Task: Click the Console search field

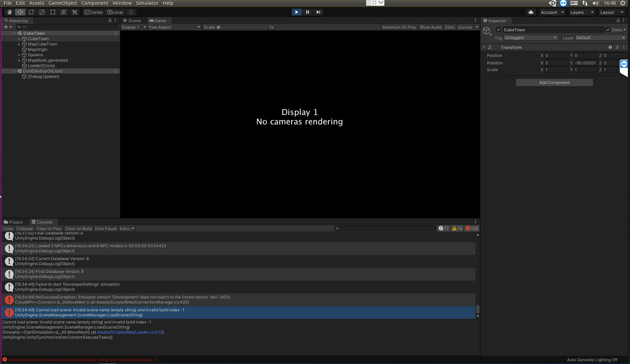Action: (385, 228)
